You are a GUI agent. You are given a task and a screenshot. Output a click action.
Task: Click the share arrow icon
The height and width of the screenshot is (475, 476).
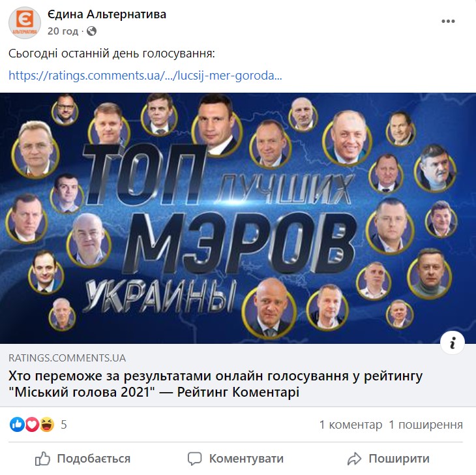tap(354, 459)
